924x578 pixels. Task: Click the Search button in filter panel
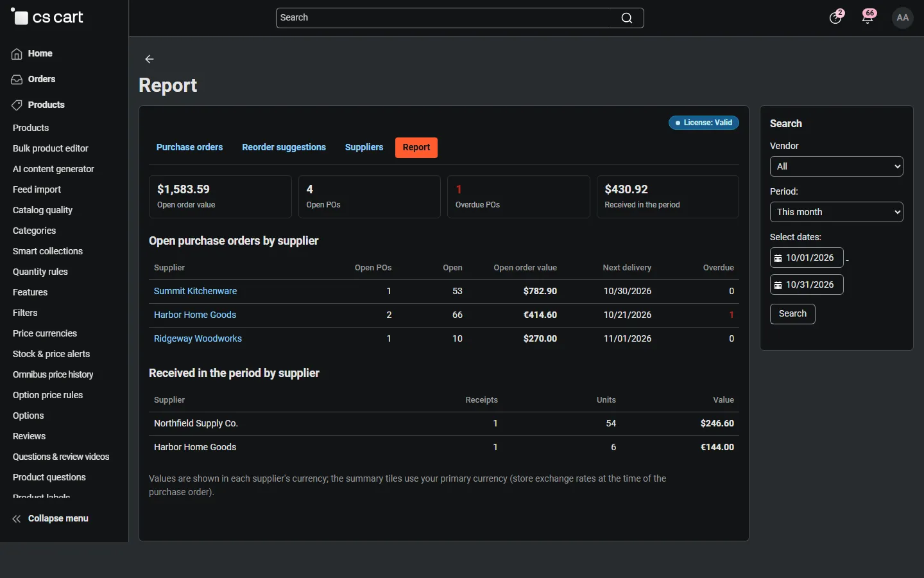coord(792,314)
